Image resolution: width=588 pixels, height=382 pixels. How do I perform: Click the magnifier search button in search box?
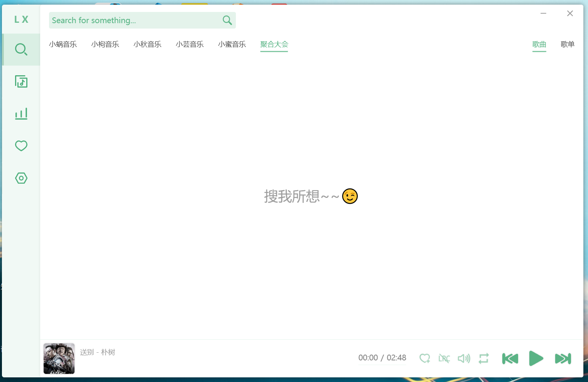pyautogui.click(x=227, y=20)
